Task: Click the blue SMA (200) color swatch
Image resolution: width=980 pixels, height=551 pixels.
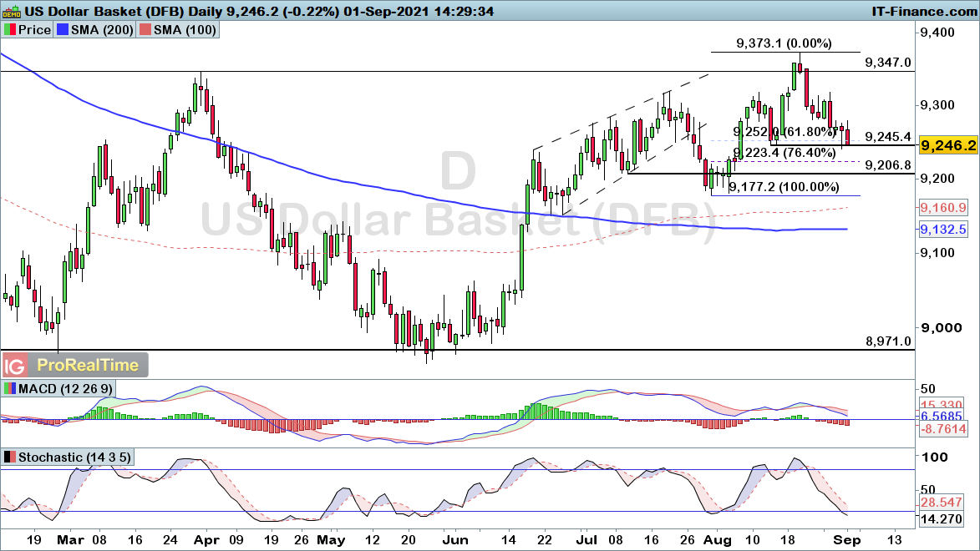Action: [62, 30]
